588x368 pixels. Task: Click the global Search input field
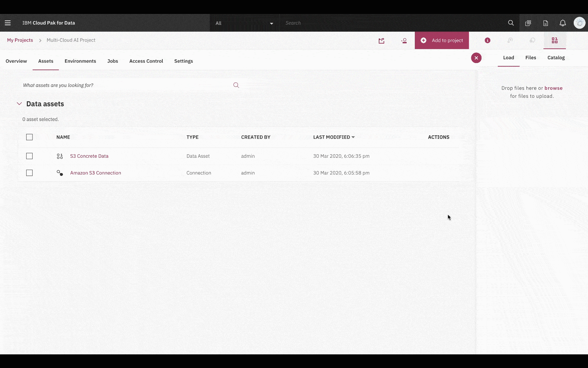tap(391, 23)
